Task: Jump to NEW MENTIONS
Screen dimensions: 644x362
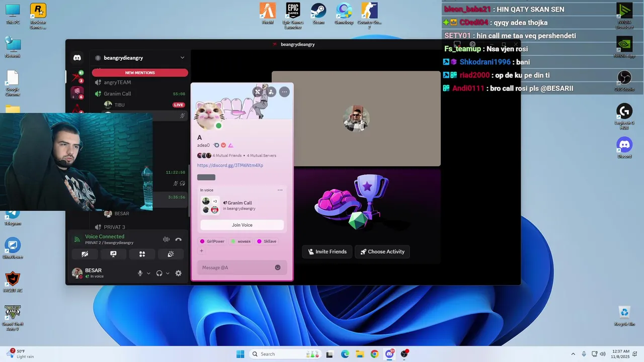Action: pyautogui.click(x=140, y=72)
